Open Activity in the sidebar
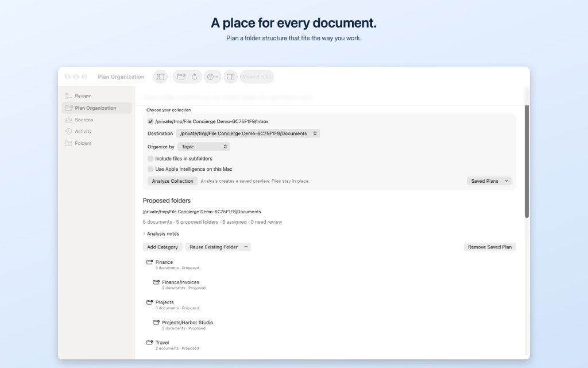This screenshot has height=368, width=588. 96,132
